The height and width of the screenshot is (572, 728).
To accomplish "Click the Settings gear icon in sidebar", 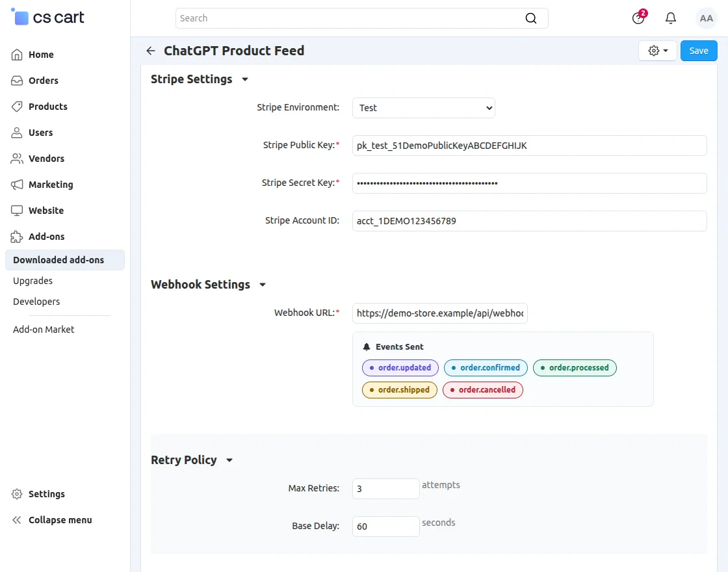I will 17,494.
